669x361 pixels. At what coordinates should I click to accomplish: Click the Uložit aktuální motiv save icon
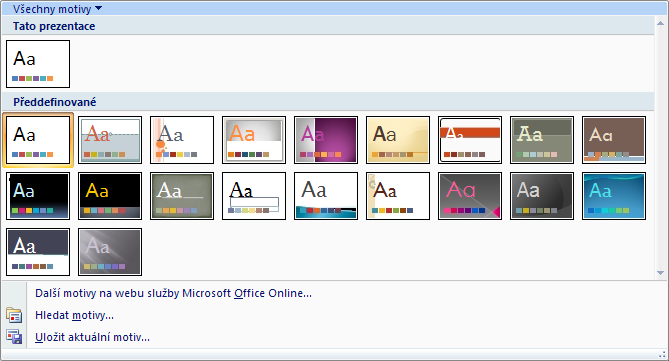pos(14,337)
